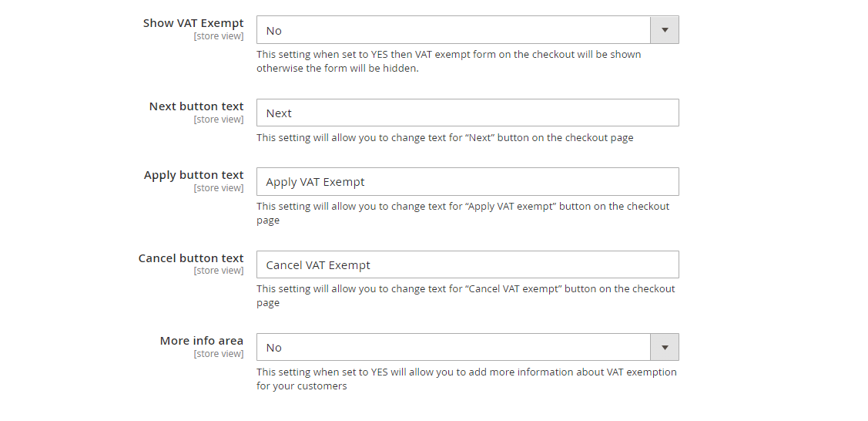Open the Show VAT Exempt dropdown
Screen dimensions: 868x421
point(454,30)
